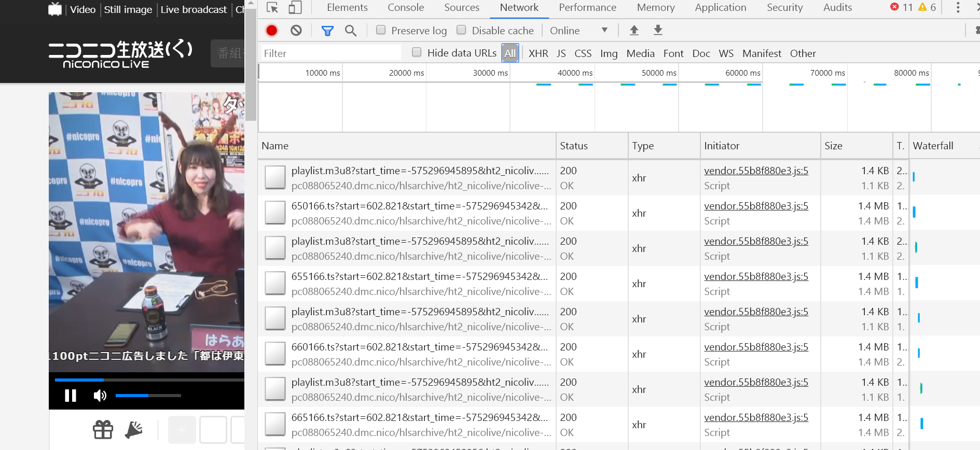The width and height of the screenshot is (980, 450).
Task: Check the Hide data URLs box
Action: (417, 52)
